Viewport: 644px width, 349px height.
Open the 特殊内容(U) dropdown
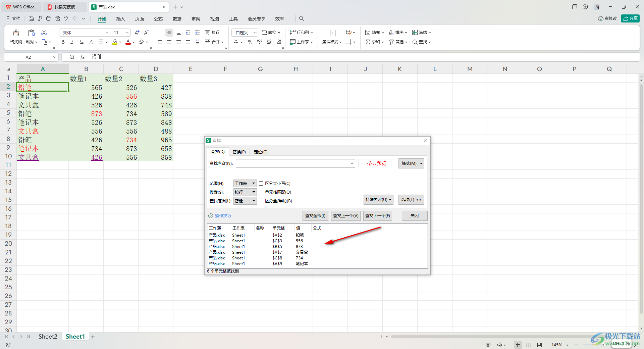point(378,200)
